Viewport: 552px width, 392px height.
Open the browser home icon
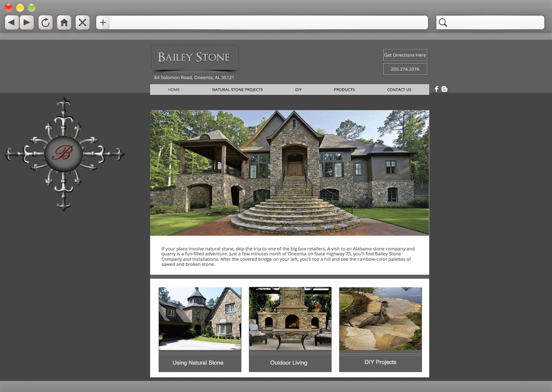point(64,22)
